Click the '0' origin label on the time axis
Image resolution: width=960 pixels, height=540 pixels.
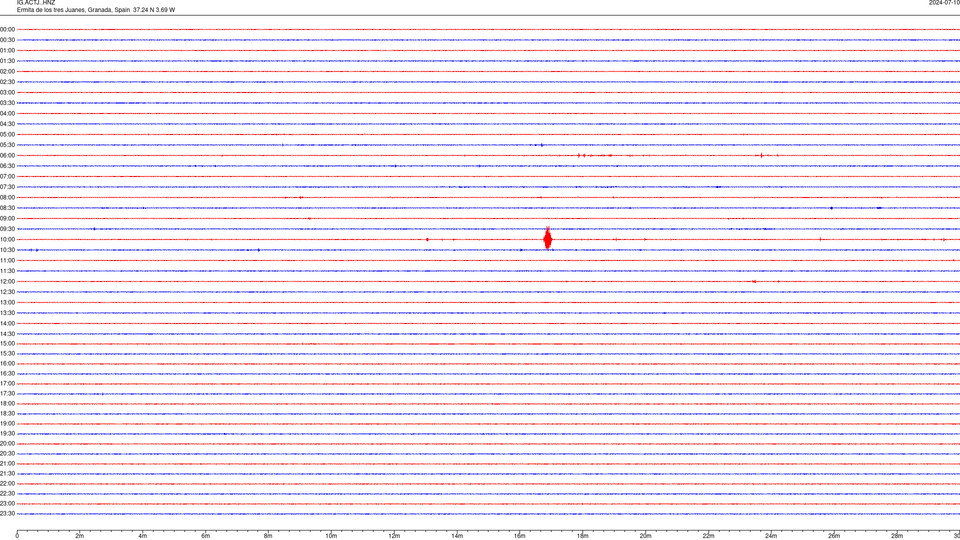tap(17, 536)
